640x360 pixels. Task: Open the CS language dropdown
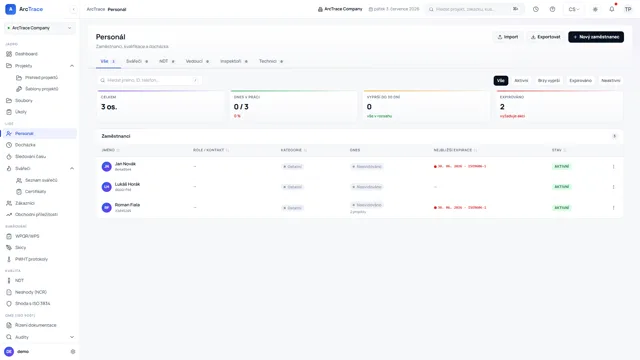click(x=573, y=9)
